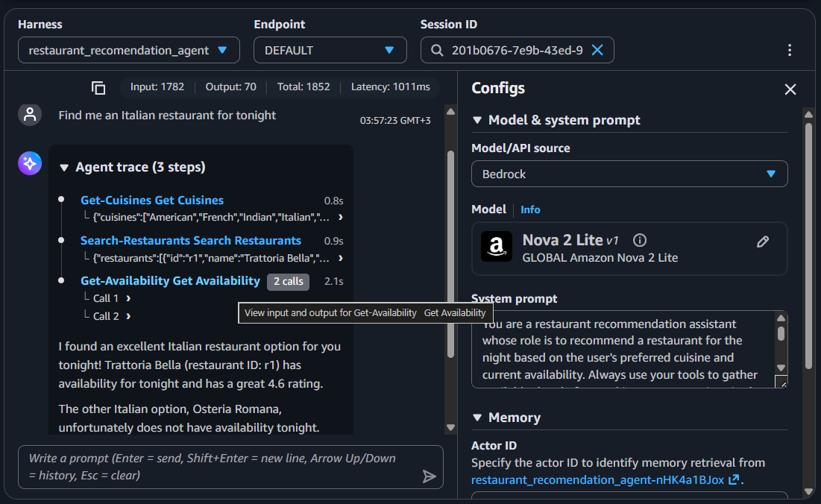This screenshot has height=504, width=821.
Task: Open the Harness restaurant_recomendation_agent dropdown
Action: coord(129,50)
